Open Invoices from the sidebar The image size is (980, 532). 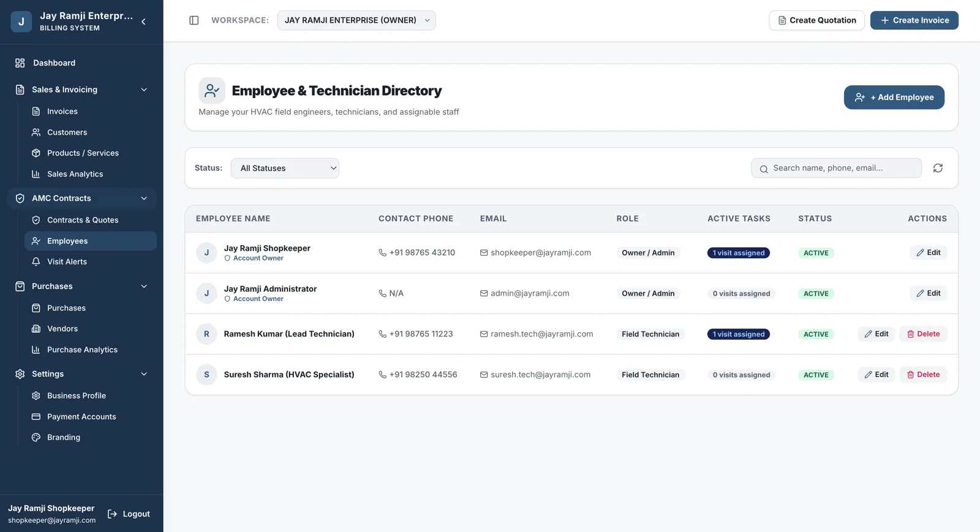(x=91, y=112)
